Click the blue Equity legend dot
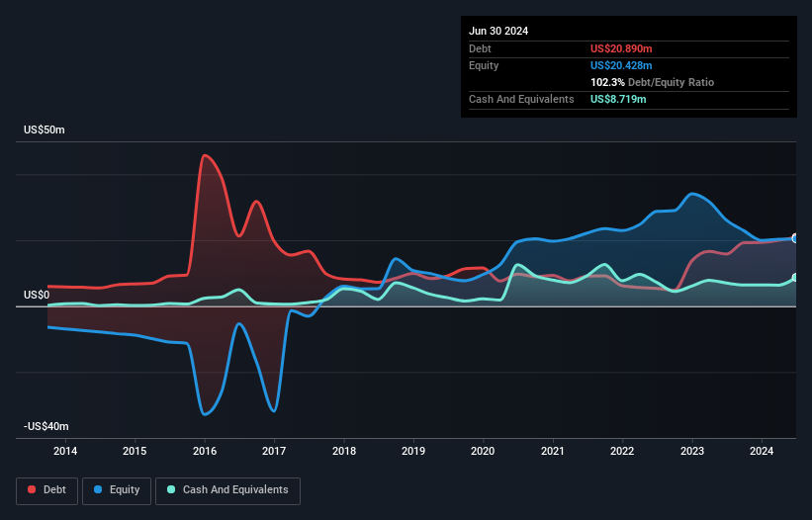The height and width of the screenshot is (520, 812). [x=98, y=489]
